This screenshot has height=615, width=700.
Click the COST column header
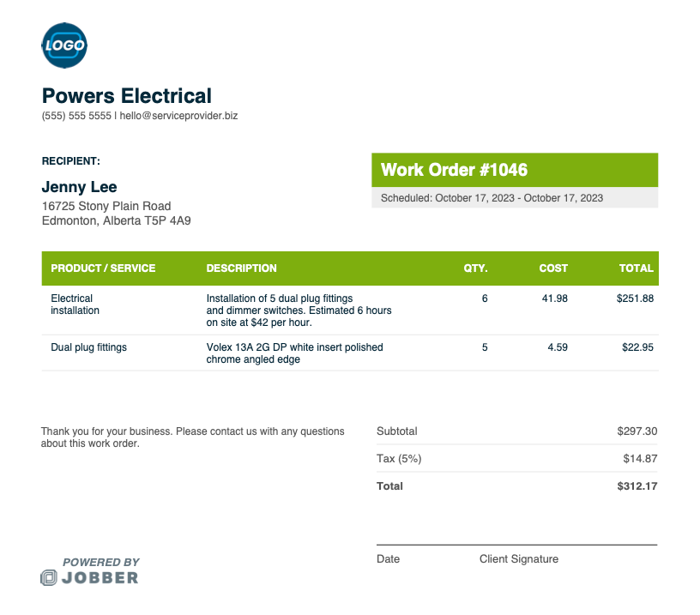coord(553,268)
